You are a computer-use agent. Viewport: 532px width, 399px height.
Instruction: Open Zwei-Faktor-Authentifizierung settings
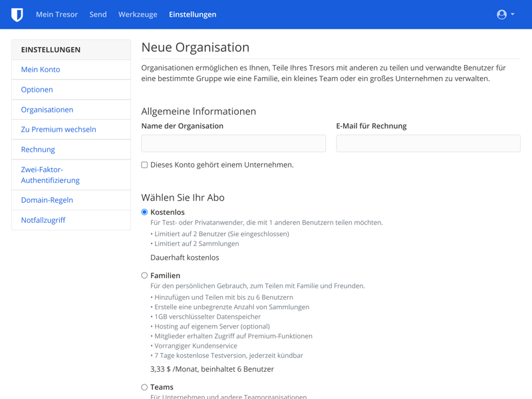point(50,175)
